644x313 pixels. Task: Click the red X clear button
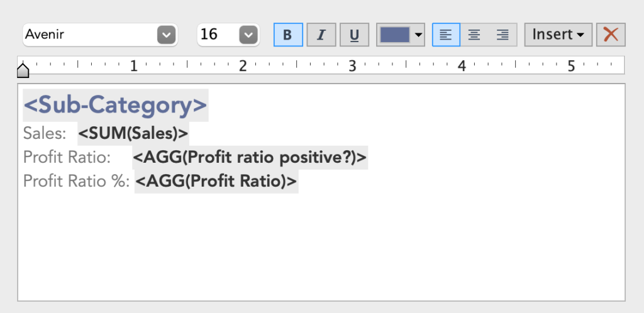click(x=611, y=35)
